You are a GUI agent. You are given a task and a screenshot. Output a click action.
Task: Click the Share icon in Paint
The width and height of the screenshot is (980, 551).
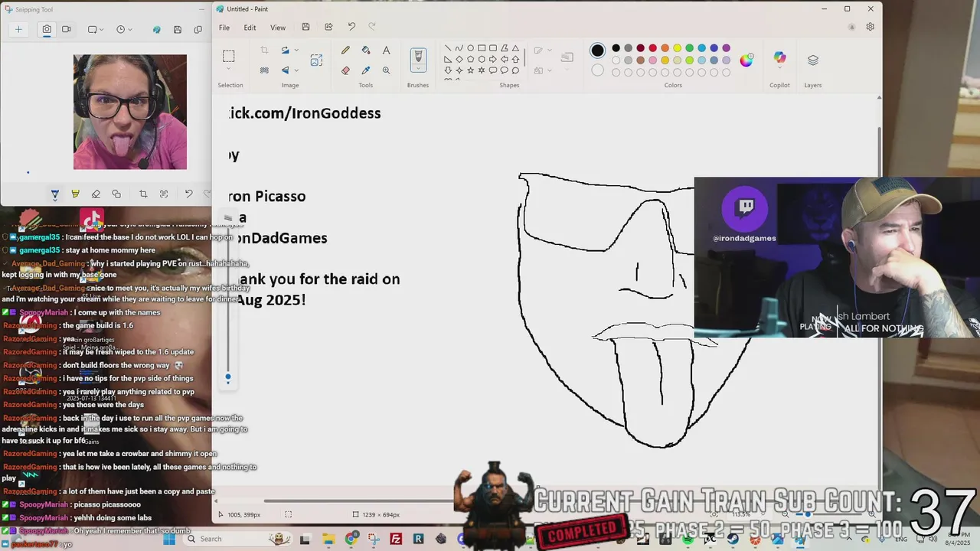click(x=328, y=28)
